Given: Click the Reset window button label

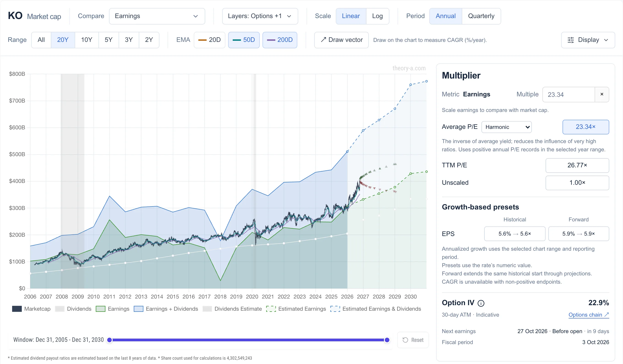Looking at the screenshot, I should pos(417,340).
